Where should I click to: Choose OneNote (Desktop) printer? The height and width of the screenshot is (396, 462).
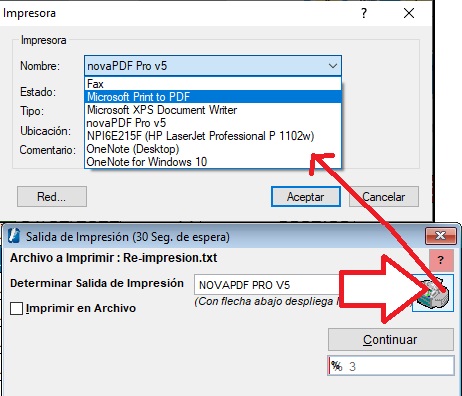pyautogui.click(x=213, y=149)
